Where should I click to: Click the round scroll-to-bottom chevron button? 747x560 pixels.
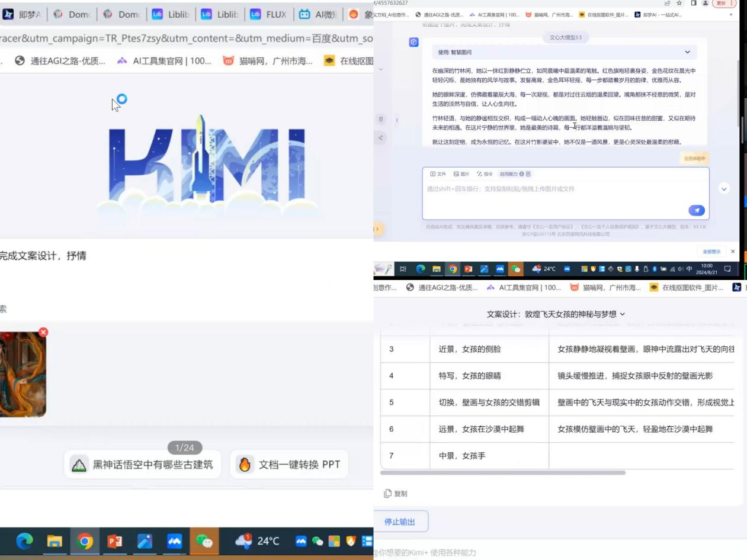[x=724, y=189]
